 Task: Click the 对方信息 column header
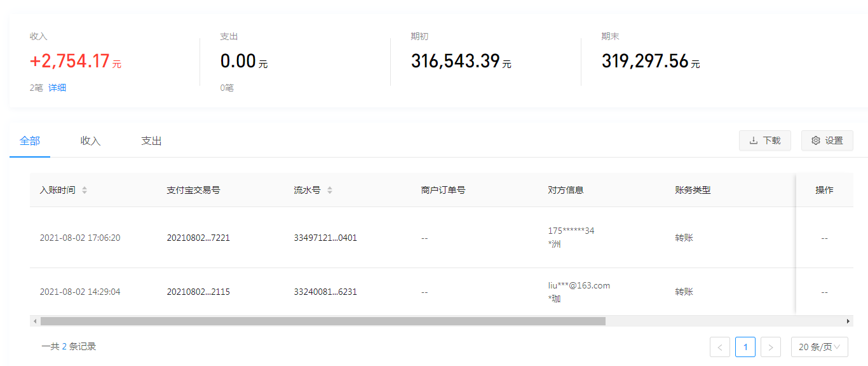click(x=566, y=190)
